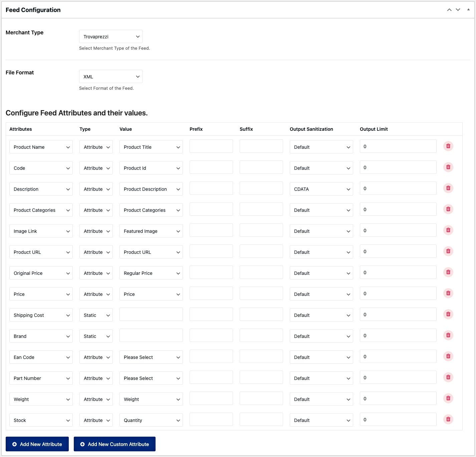Image resolution: width=476 pixels, height=457 pixels.
Task: Focus the Brand static value field
Action: (x=151, y=335)
